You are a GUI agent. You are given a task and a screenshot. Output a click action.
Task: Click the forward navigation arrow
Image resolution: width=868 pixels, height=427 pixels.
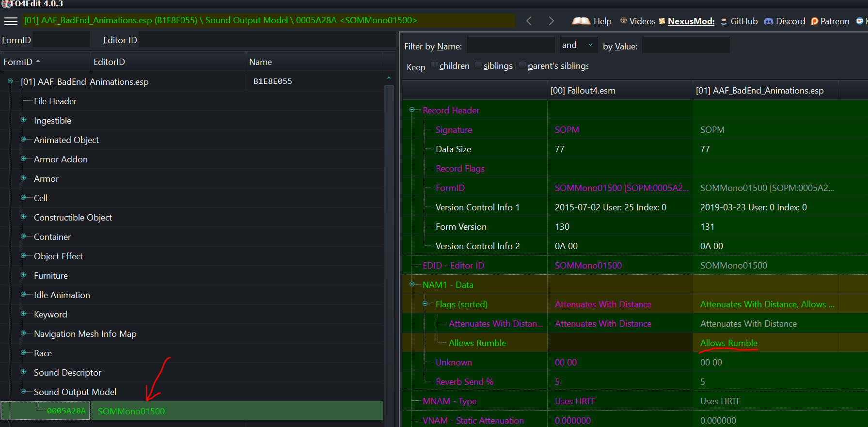coord(551,21)
